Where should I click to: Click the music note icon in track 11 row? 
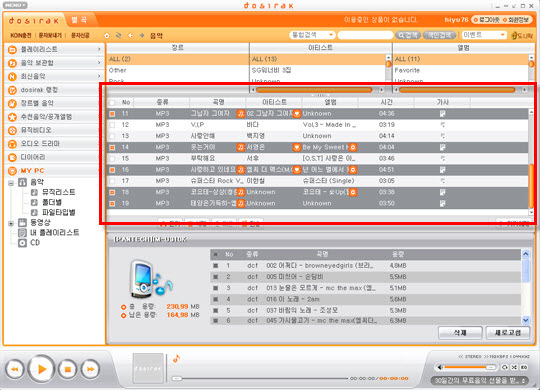click(240, 113)
